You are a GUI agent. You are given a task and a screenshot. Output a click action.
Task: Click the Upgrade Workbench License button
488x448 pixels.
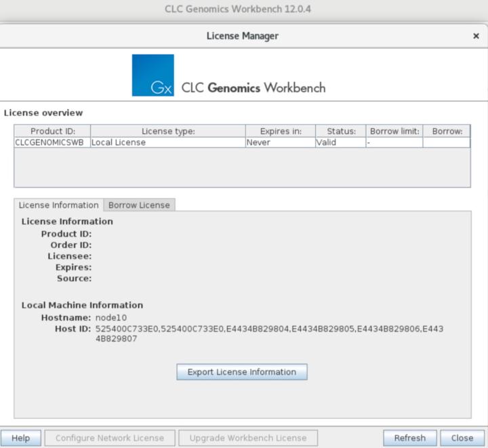[248, 438]
